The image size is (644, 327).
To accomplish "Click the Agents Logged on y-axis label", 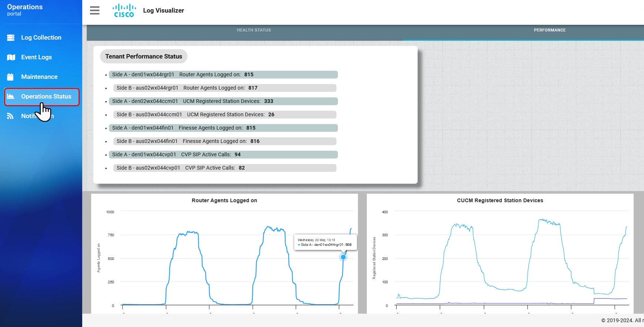I will 99,258.
